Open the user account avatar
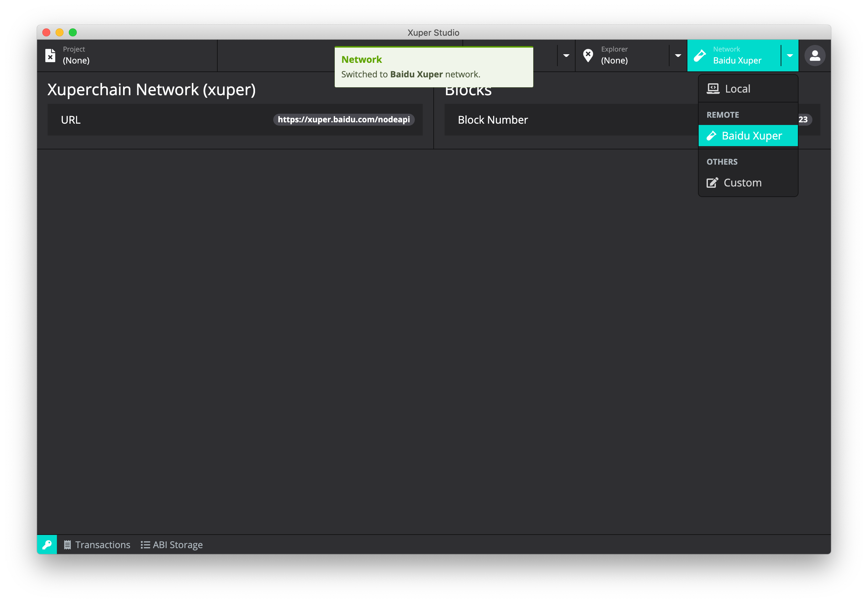Screen dimensions: 868x603 (x=815, y=56)
